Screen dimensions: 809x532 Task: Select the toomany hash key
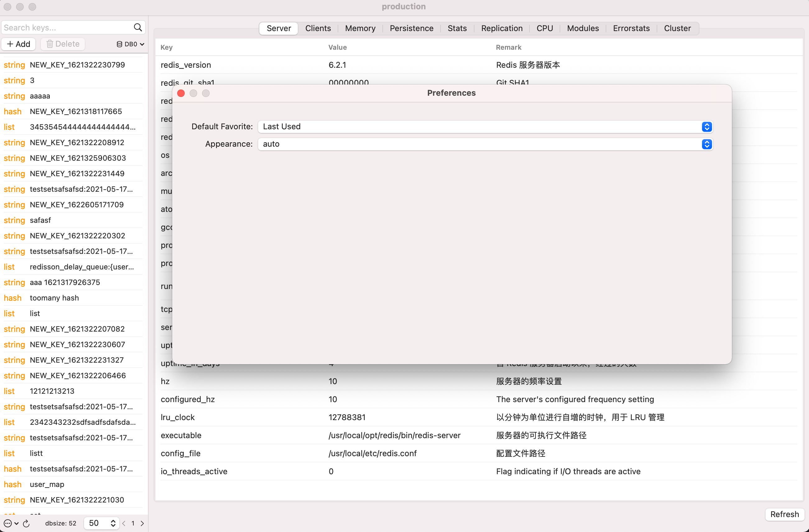54,298
